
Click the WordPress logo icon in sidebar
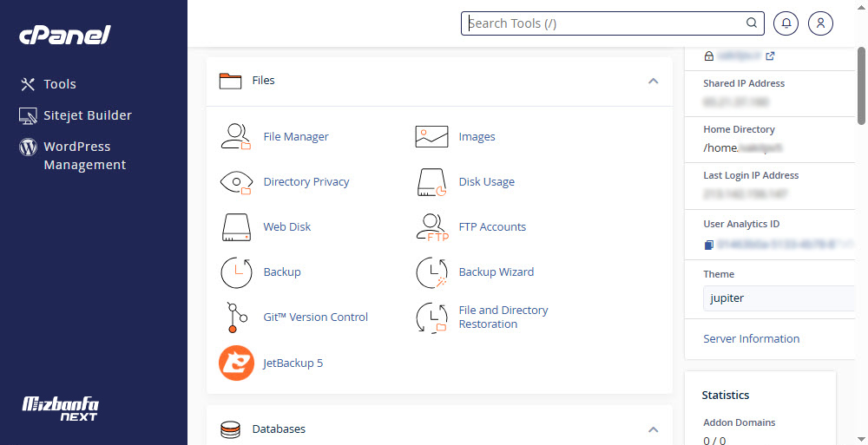(28, 147)
